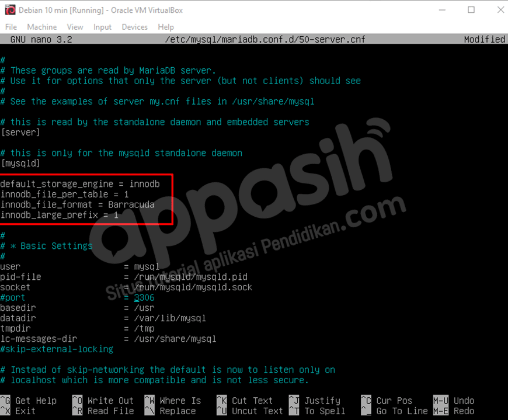Open the Machine menu
508x420 pixels.
[x=41, y=27]
